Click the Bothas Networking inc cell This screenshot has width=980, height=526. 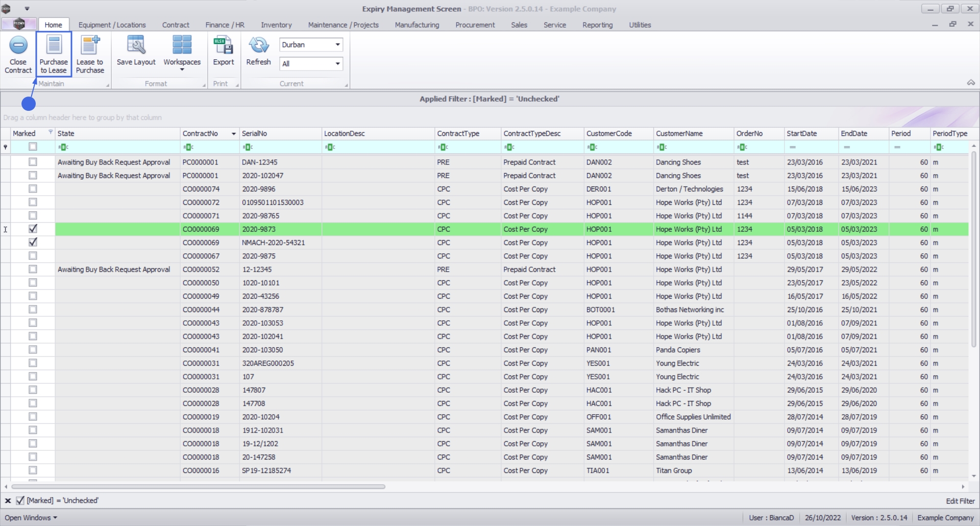(694, 309)
